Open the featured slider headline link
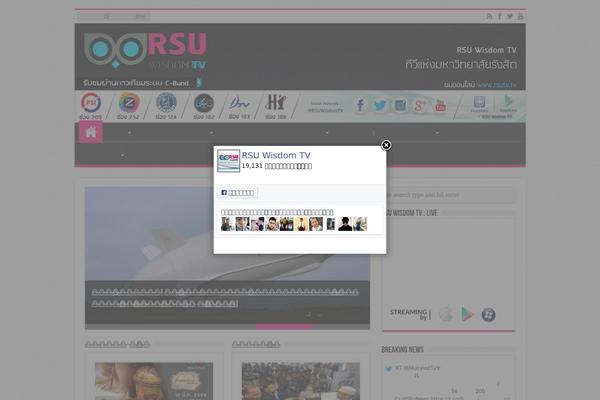This screenshot has height=400, width=600. tap(225, 298)
